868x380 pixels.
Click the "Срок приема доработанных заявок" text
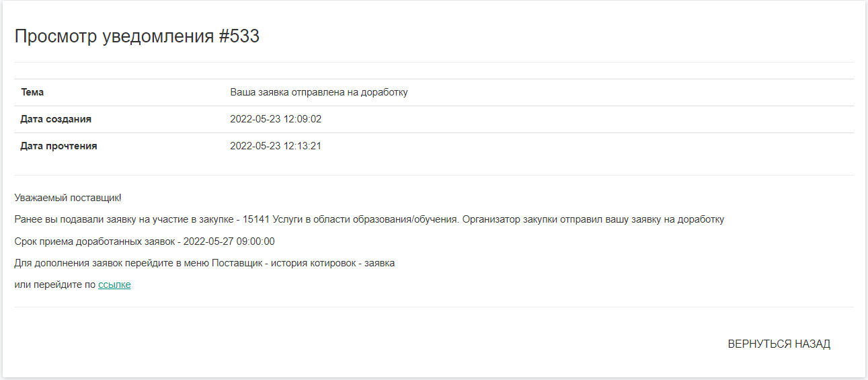[93, 241]
